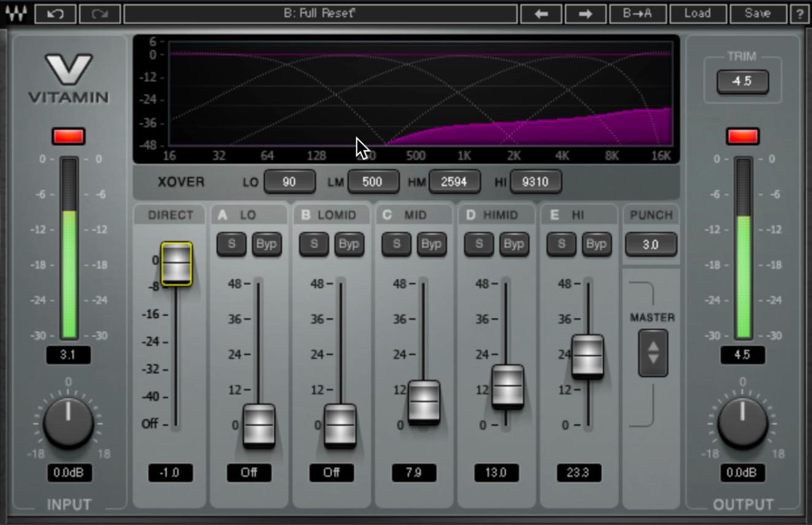Click the undo arrow icon

(55, 13)
